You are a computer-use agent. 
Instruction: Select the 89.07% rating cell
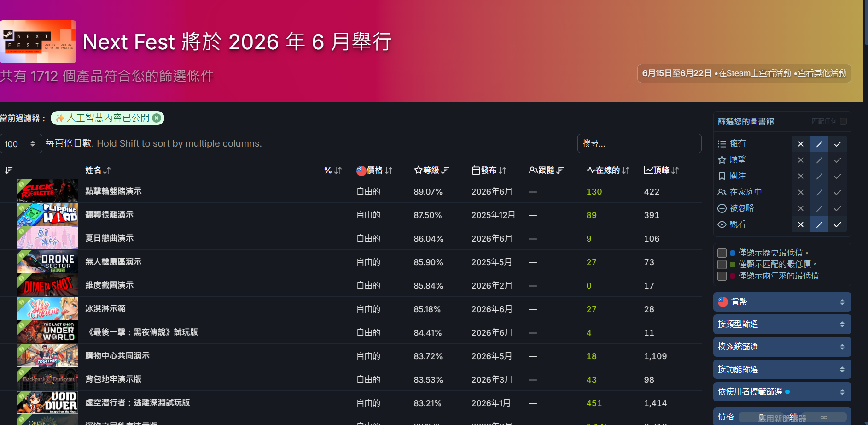pyautogui.click(x=428, y=192)
